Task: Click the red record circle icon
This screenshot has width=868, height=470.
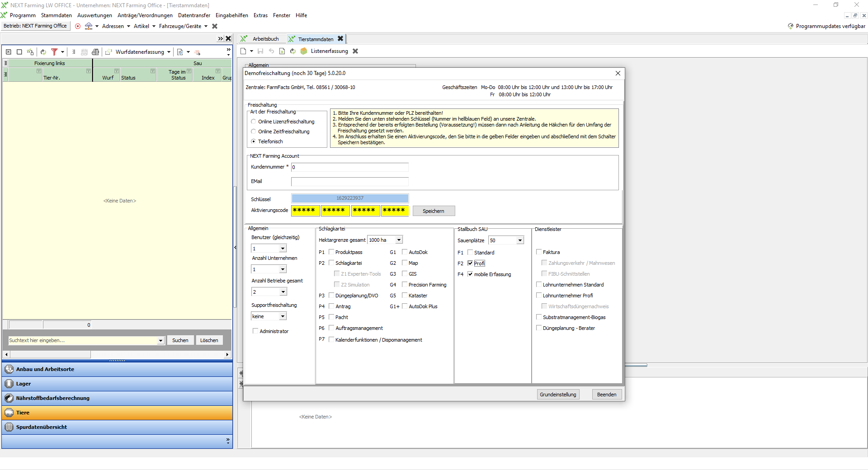Action: click(78, 26)
